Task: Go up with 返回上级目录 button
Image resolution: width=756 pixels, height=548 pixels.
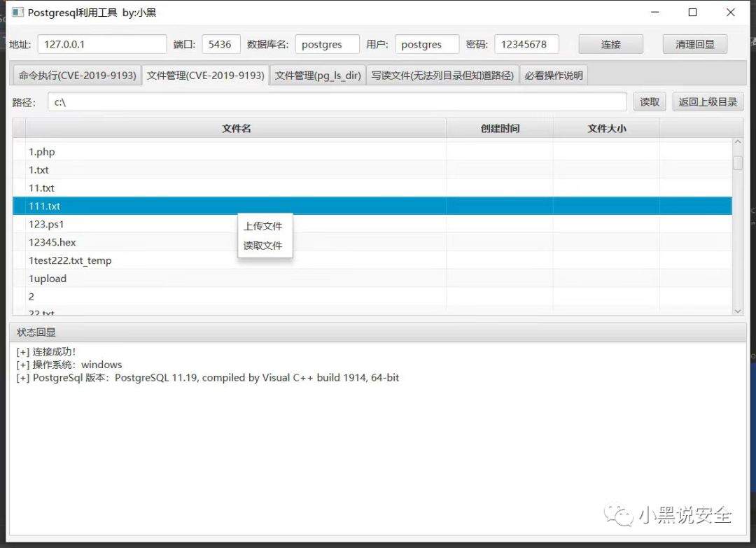Action: click(708, 102)
